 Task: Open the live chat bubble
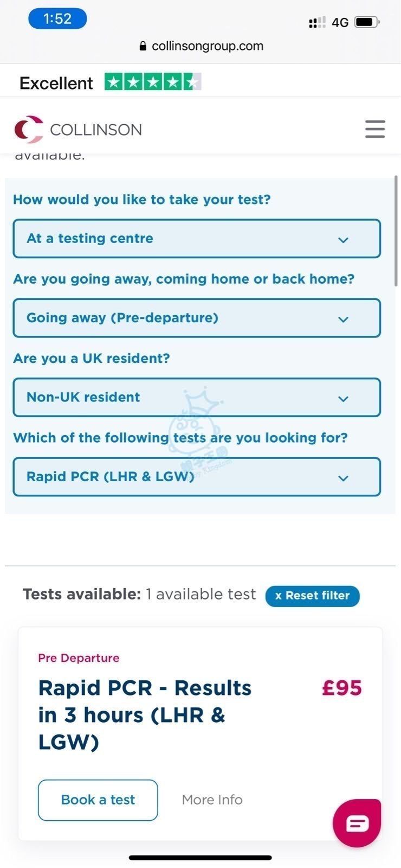(357, 822)
